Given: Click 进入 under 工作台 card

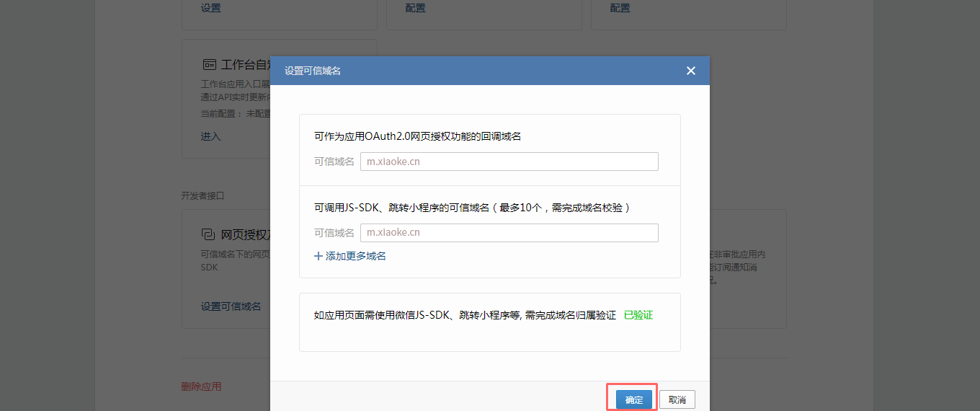Looking at the screenshot, I should [210, 136].
